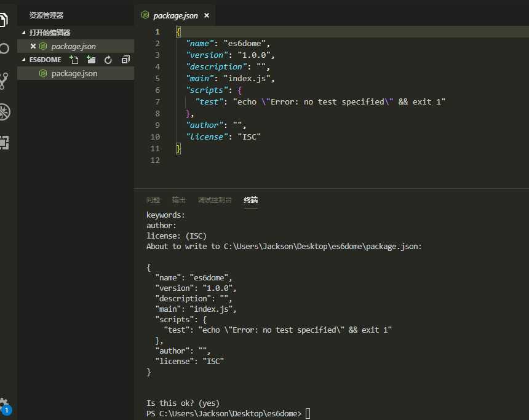The height and width of the screenshot is (420, 529).
Task: Click Node icon beside package.json in ES6DOME tree
Action: point(43,73)
